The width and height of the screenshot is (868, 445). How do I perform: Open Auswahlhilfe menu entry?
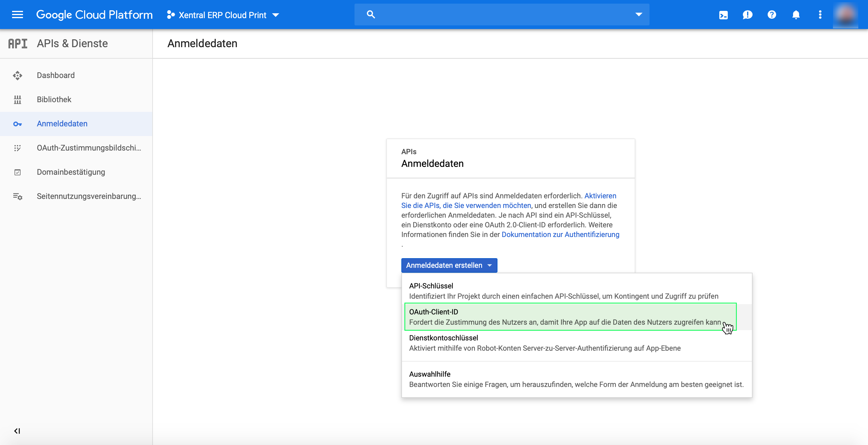tap(576, 379)
